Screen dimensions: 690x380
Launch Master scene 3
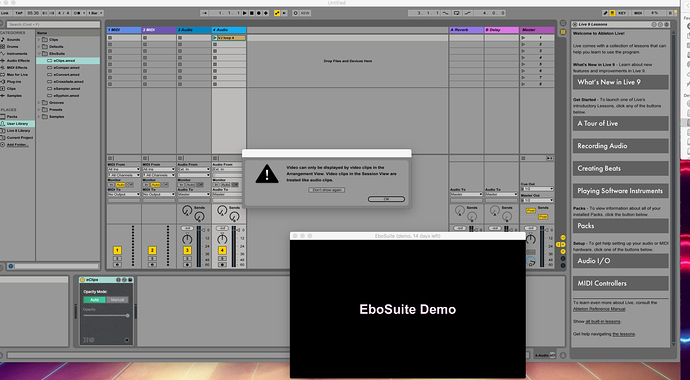point(537,51)
